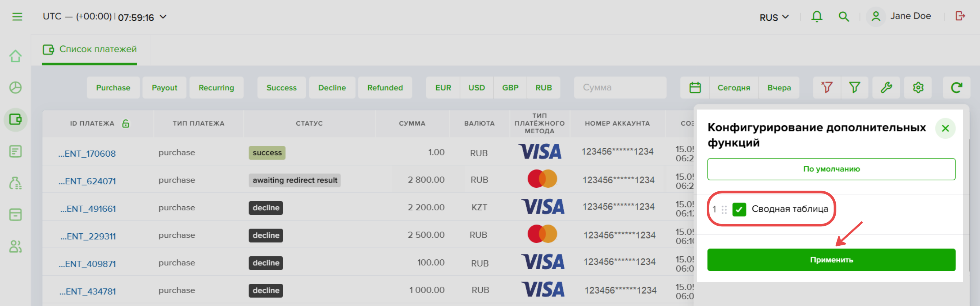Image resolution: width=980 pixels, height=306 pixels.
Task: Open payment ...ENT_624071
Action: (87, 181)
